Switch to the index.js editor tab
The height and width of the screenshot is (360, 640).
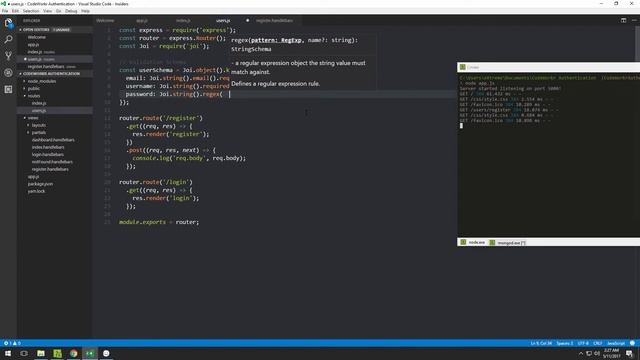point(183,20)
